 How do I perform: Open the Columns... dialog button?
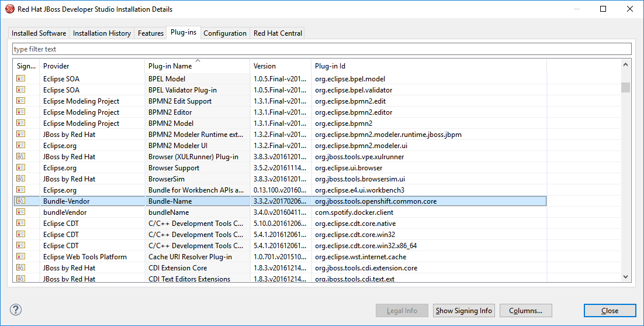[525, 311]
